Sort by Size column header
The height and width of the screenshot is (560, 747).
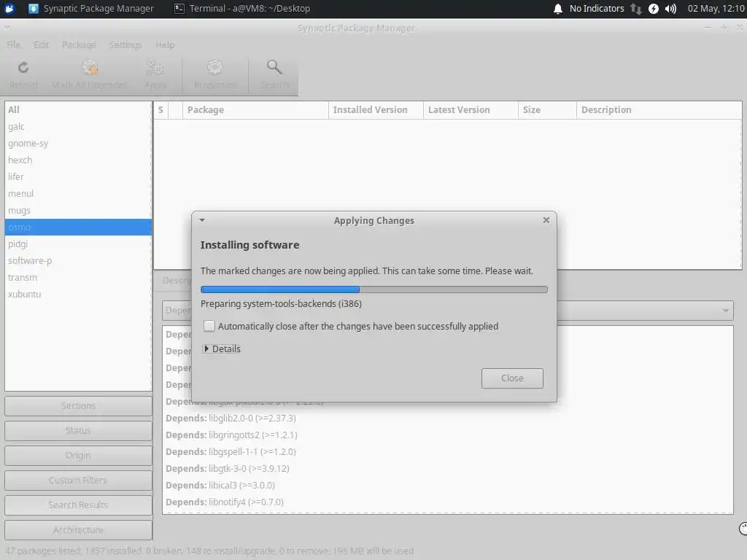[x=547, y=110]
